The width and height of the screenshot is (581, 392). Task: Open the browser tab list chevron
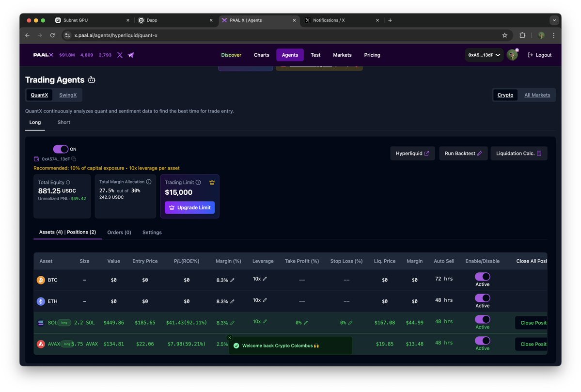pyautogui.click(x=554, y=20)
